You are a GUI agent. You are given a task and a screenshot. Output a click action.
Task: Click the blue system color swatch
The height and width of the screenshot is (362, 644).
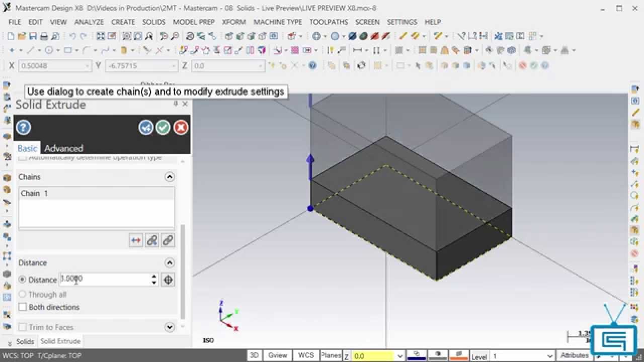point(416,355)
